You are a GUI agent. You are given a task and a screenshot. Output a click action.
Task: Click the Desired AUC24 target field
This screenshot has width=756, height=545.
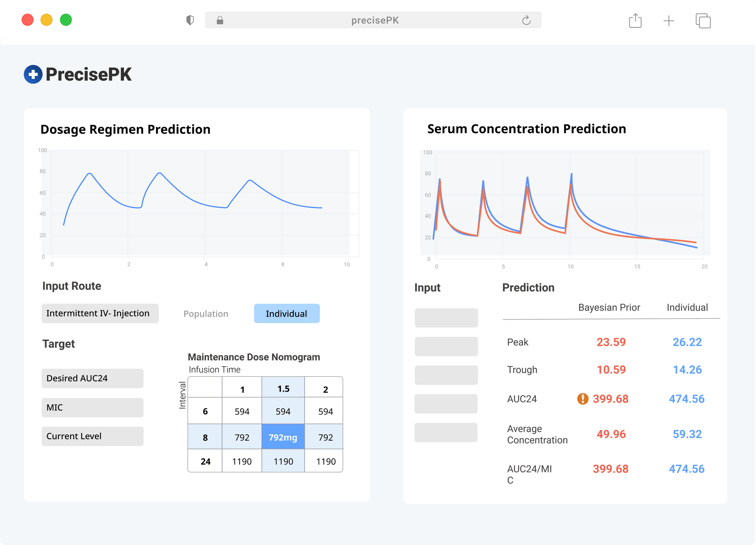coord(92,378)
